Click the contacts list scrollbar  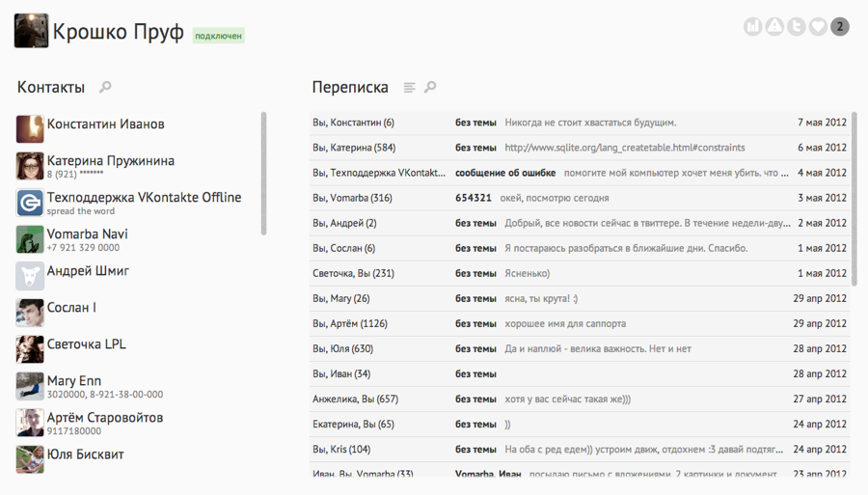[263, 174]
